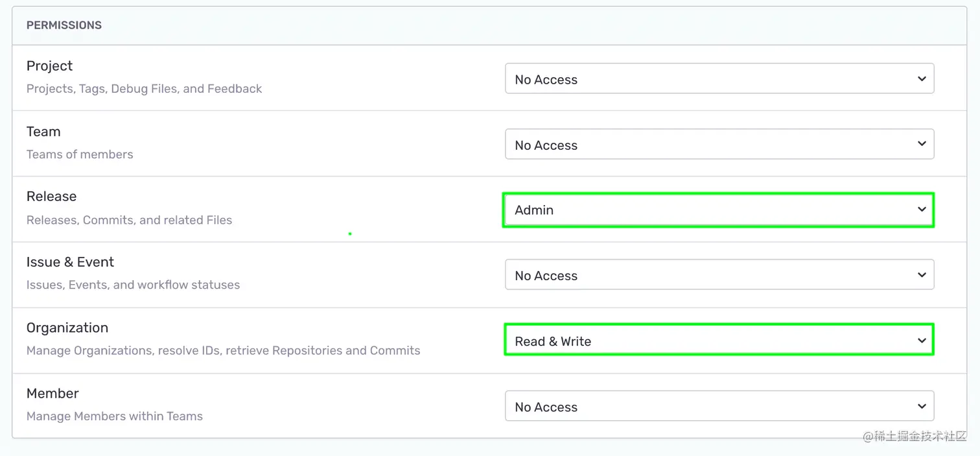Viewport: 980px width, 456px height.
Task: Click "Manage Members within Teams" description
Action: click(115, 416)
